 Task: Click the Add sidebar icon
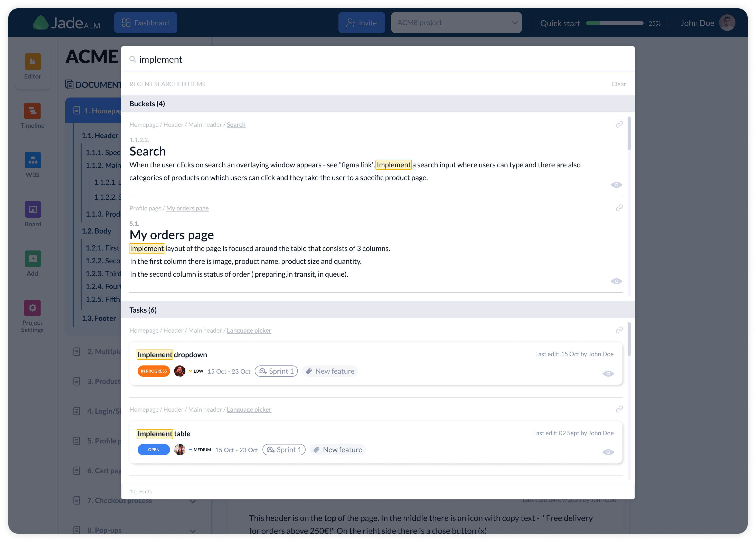pyautogui.click(x=33, y=258)
